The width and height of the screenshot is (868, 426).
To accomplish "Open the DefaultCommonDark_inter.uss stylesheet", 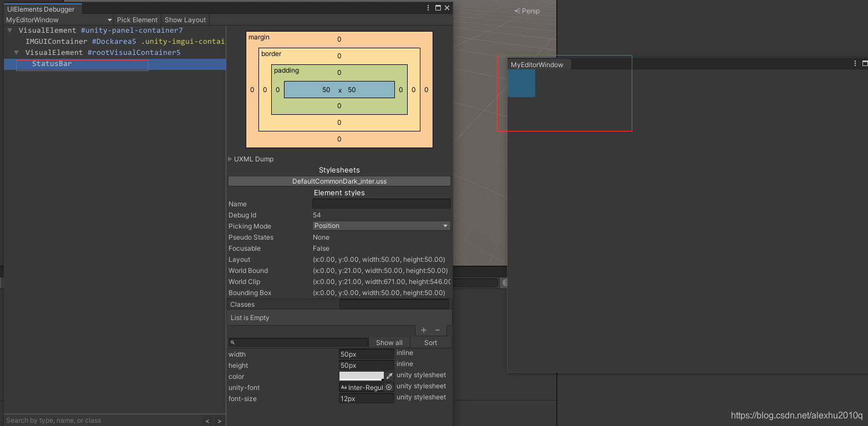I will click(339, 181).
